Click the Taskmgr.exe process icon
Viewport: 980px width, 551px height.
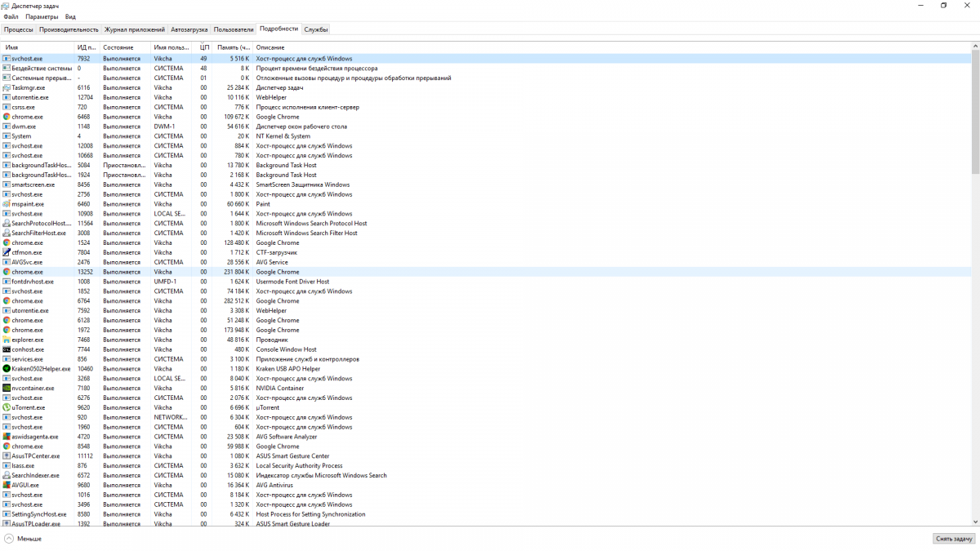pyautogui.click(x=7, y=87)
